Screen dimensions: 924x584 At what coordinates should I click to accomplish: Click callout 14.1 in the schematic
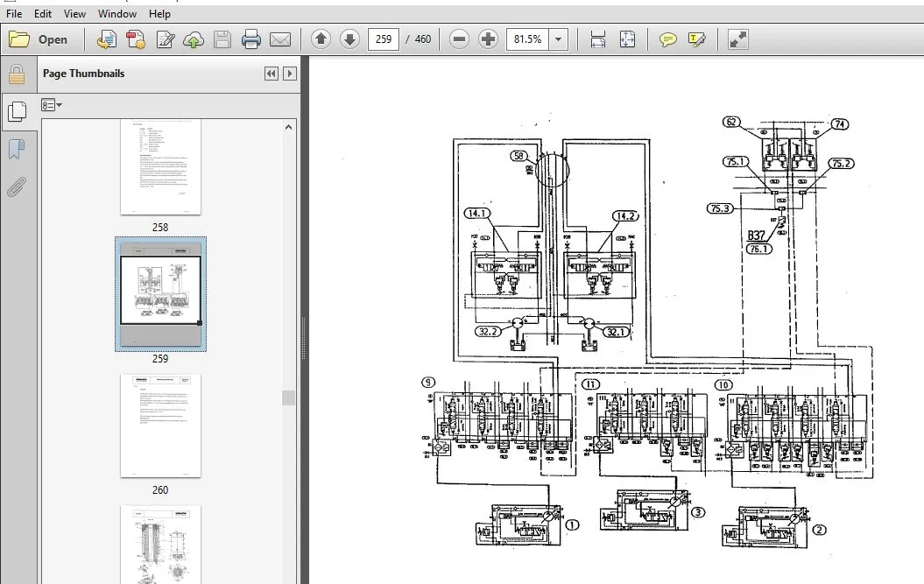click(x=476, y=214)
